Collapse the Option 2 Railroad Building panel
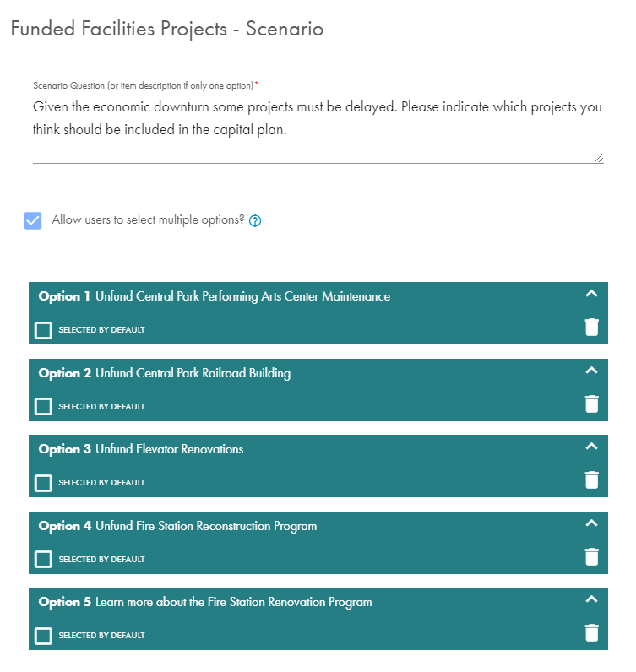This screenshot has width=636, height=672. tap(591, 371)
